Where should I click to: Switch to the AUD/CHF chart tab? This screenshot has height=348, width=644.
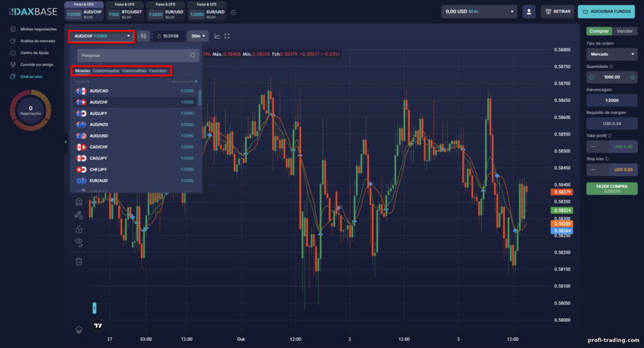84,11
